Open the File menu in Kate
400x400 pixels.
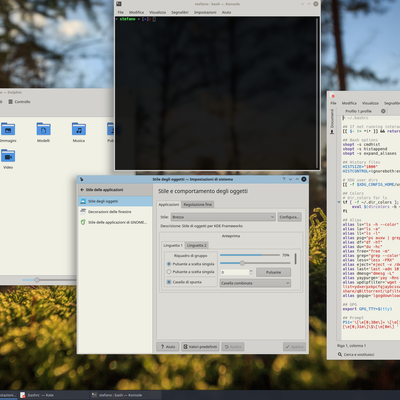coord(333,103)
